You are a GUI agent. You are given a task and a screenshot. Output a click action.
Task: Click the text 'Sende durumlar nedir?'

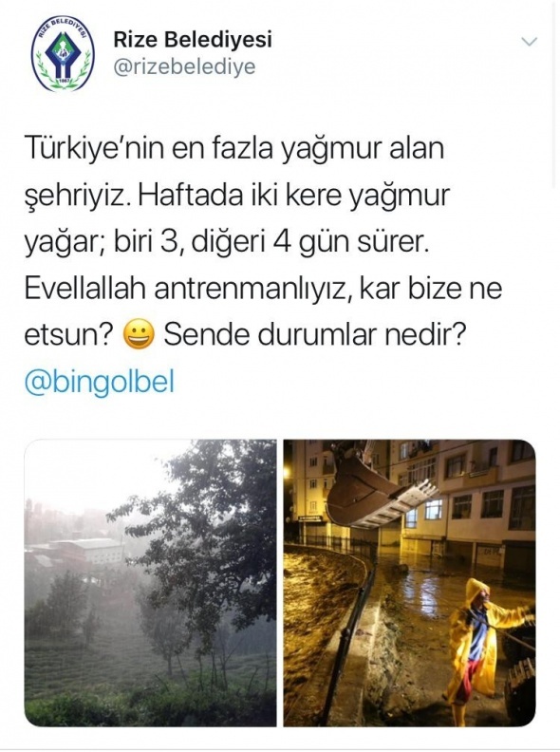[x=314, y=335]
